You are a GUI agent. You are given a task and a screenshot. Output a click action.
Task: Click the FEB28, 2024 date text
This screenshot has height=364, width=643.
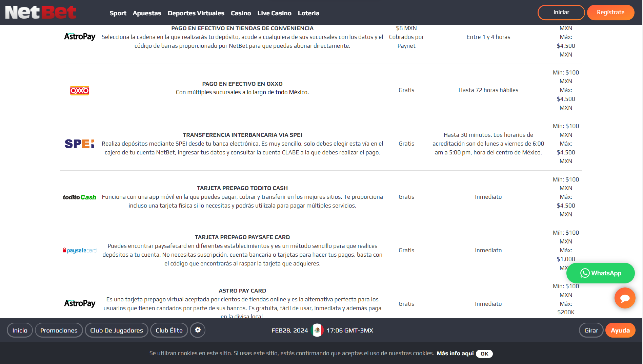[289, 330]
